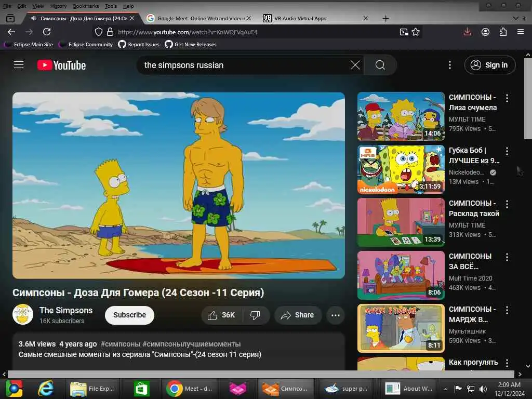
Task: Dislike the video with thumbs down
Action: click(255, 315)
